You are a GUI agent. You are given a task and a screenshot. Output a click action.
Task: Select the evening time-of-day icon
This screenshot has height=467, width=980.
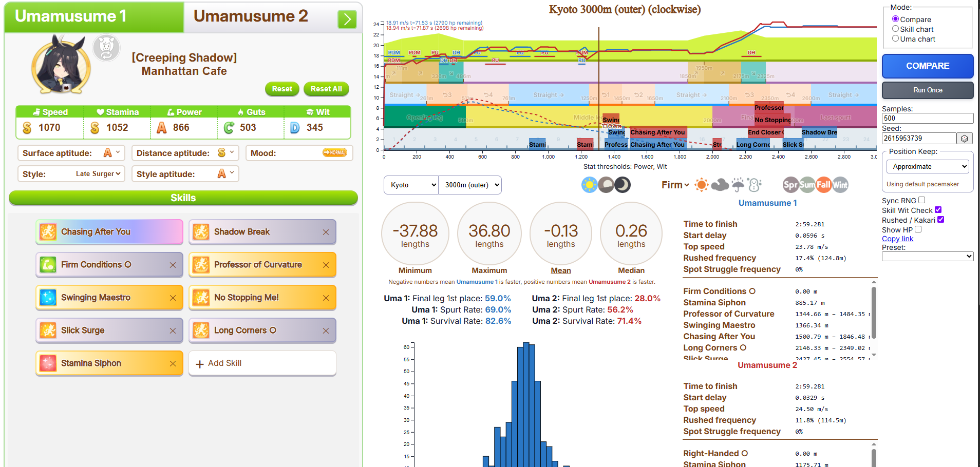[606, 185]
